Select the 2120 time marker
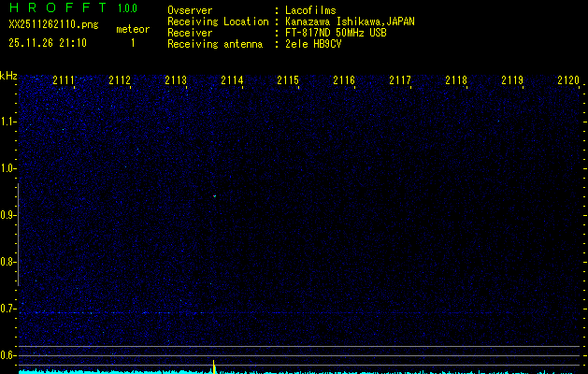 567,81
